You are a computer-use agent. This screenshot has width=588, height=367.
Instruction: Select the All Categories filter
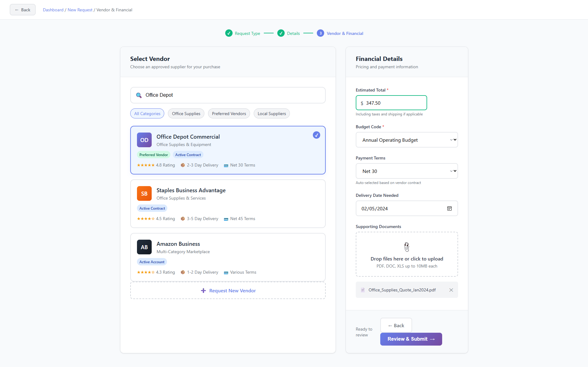147,114
